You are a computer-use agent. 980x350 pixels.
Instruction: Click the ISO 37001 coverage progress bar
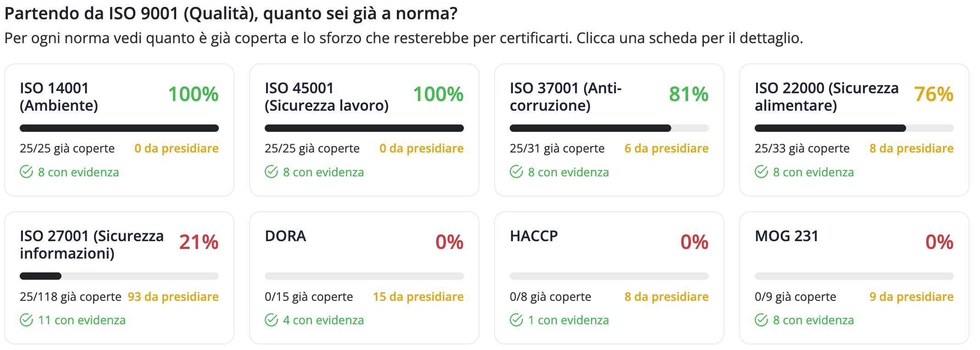(x=609, y=128)
